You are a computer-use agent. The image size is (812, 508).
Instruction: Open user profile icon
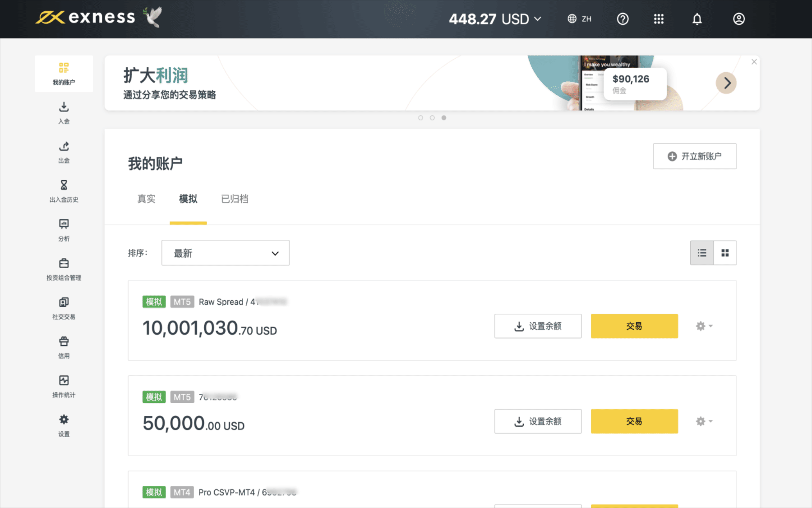pyautogui.click(x=738, y=19)
